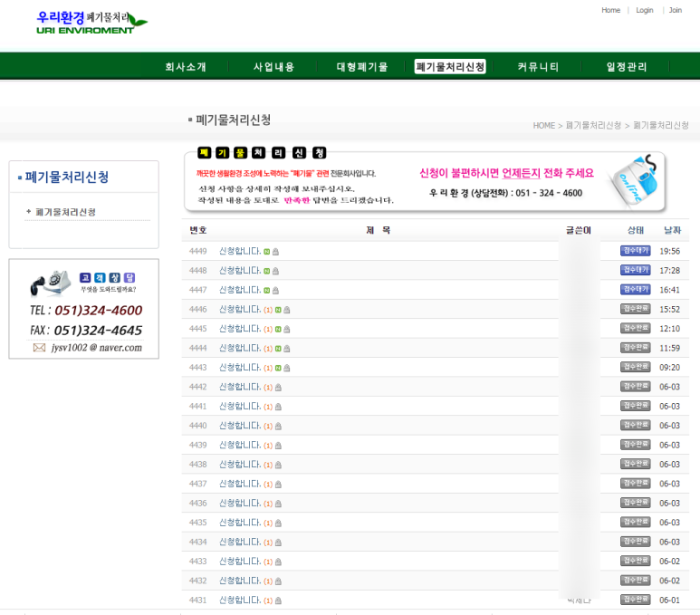
Task: Click the HOME breadcrumb link
Action: [x=543, y=126]
